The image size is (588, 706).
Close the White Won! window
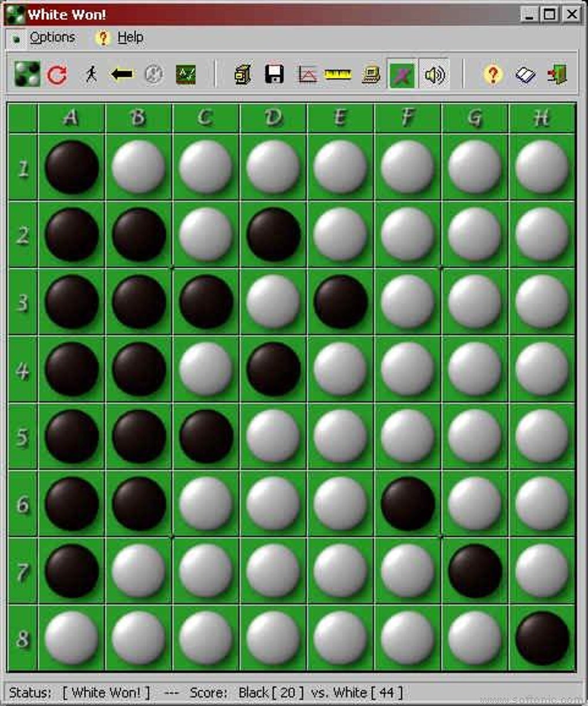571,14
